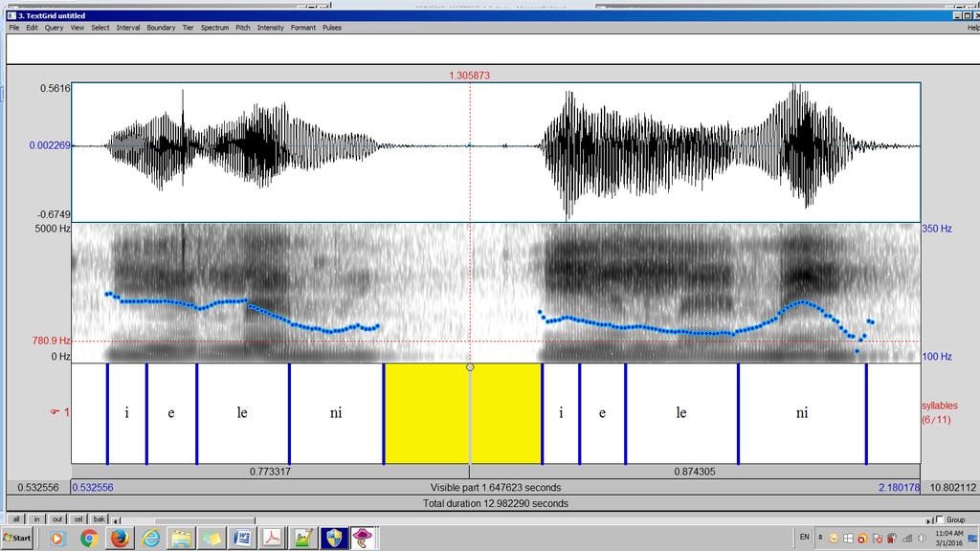Click the EN language indicator
The image size is (980, 551).
pos(804,538)
